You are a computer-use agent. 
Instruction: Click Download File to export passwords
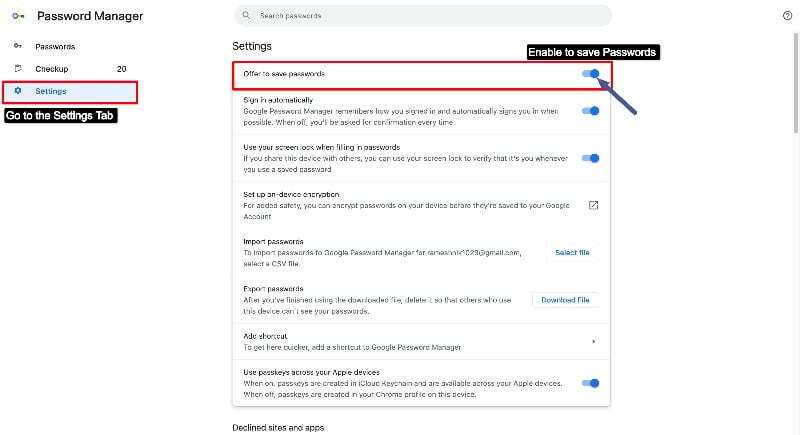pos(565,300)
